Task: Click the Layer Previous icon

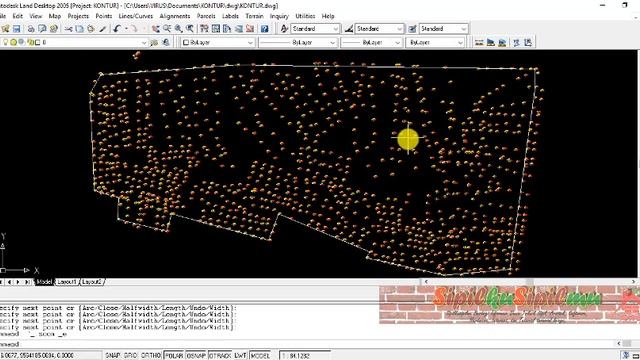Action: click(x=166, y=42)
